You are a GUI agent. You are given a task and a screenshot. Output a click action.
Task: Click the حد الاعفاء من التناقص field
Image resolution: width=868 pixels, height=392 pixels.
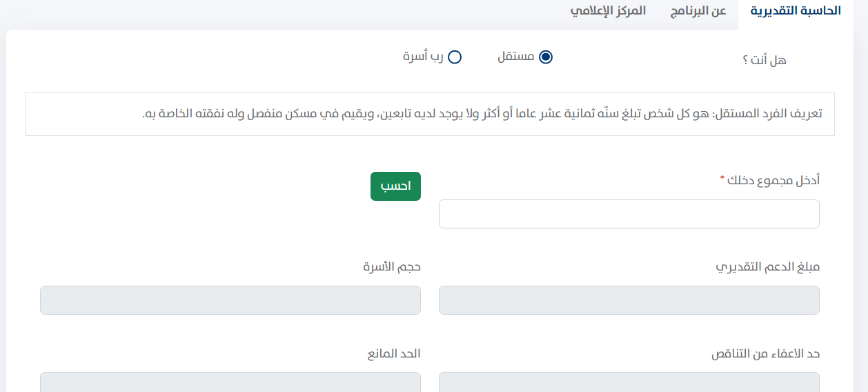(629, 382)
